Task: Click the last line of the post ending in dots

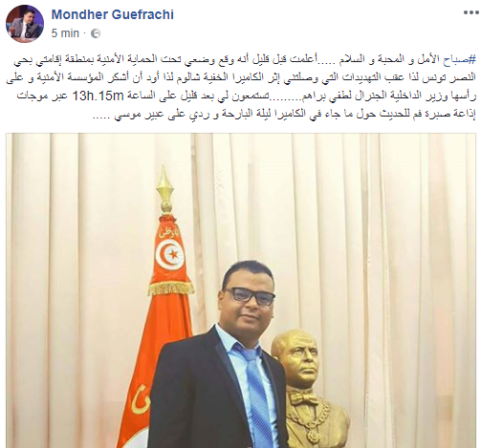Action: (284, 115)
